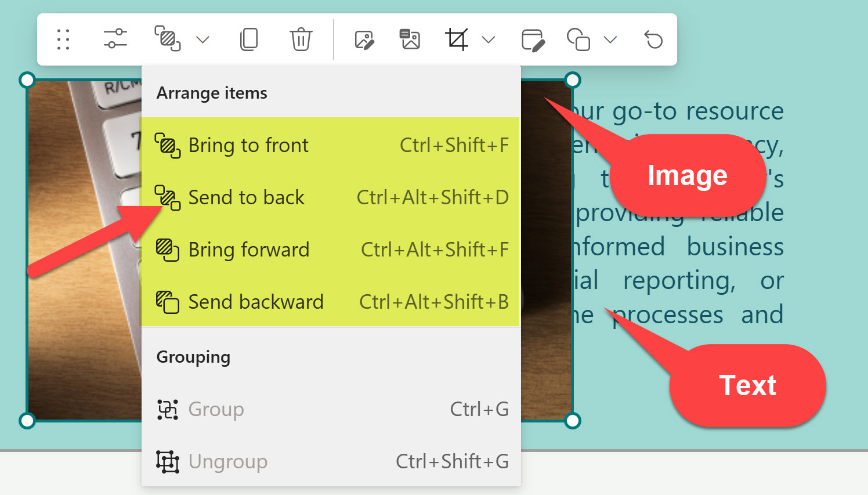Open the crop options dropdown
868x495 pixels.
pyautogui.click(x=489, y=39)
